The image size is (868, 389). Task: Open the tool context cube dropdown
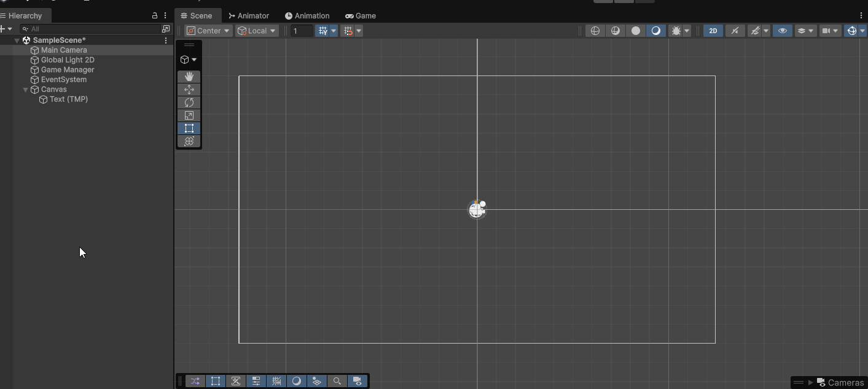tap(189, 60)
